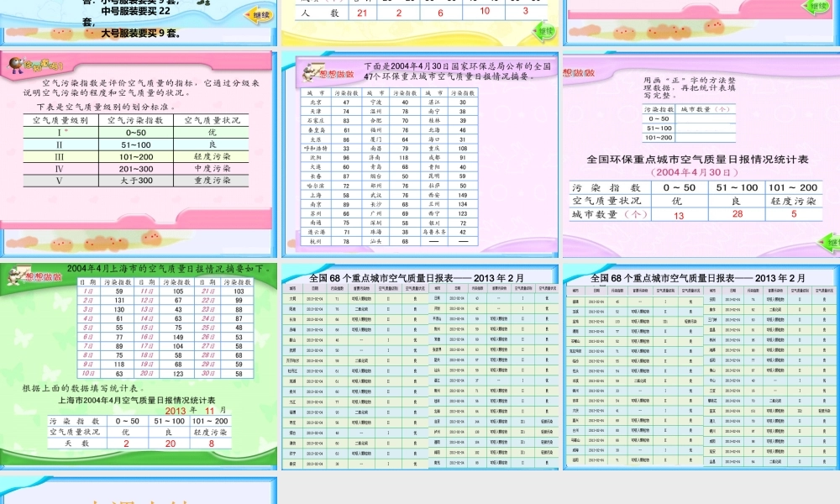Click the green 继续 arrow on the 人数 table slide

[x=544, y=32]
